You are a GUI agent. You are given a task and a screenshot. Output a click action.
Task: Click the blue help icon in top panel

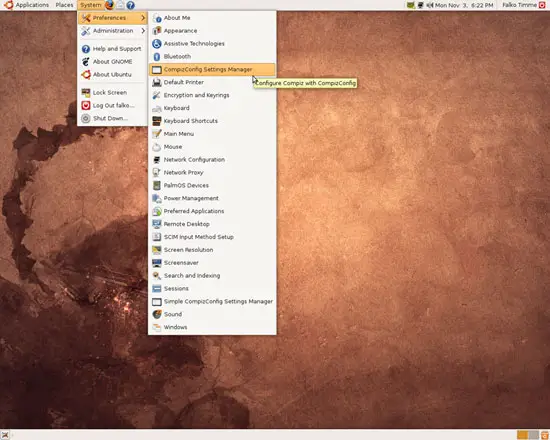point(130,5)
